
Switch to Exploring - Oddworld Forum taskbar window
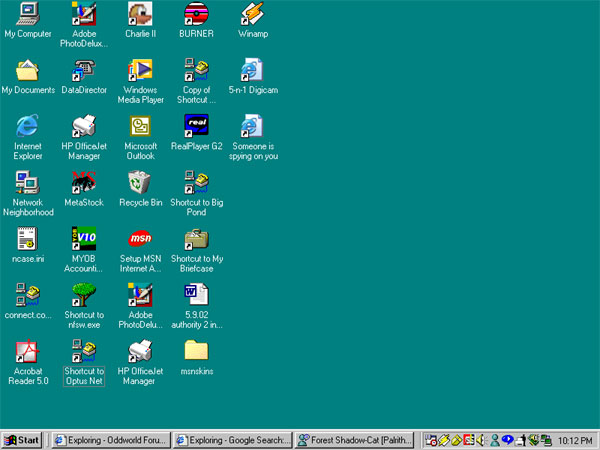pyautogui.click(x=109, y=439)
